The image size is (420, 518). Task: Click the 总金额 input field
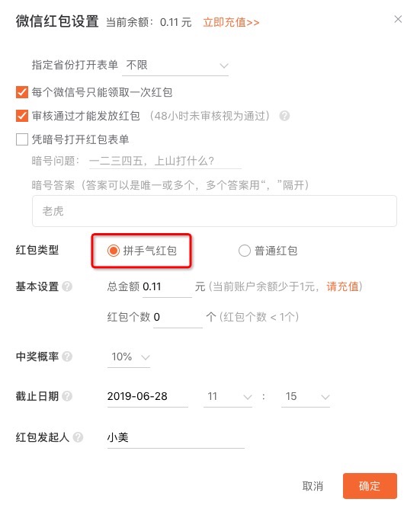tap(167, 286)
